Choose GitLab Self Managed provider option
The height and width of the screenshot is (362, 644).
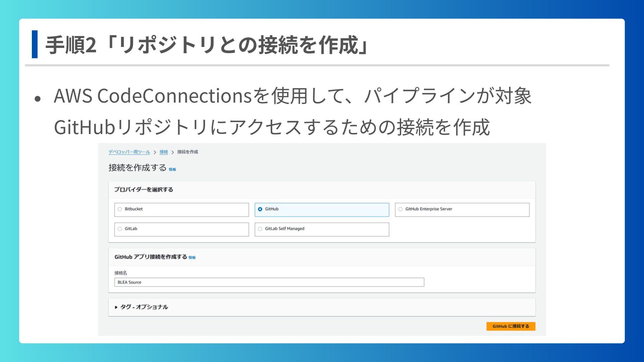pyautogui.click(x=322, y=229)
